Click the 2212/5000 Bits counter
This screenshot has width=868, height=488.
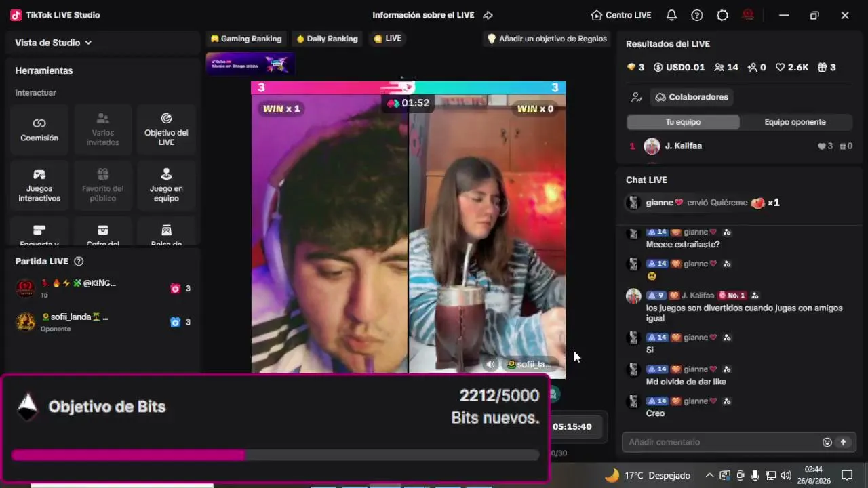click(499, 396)
